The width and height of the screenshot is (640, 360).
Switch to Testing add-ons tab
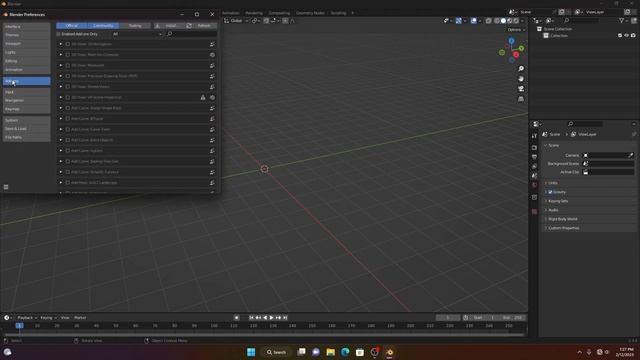[135, 26]
